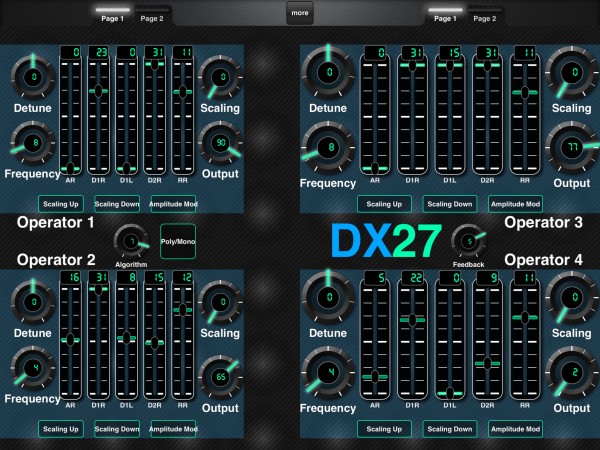
Task: Click Operator 1 RR slider handle
Action: coord(183,92)
